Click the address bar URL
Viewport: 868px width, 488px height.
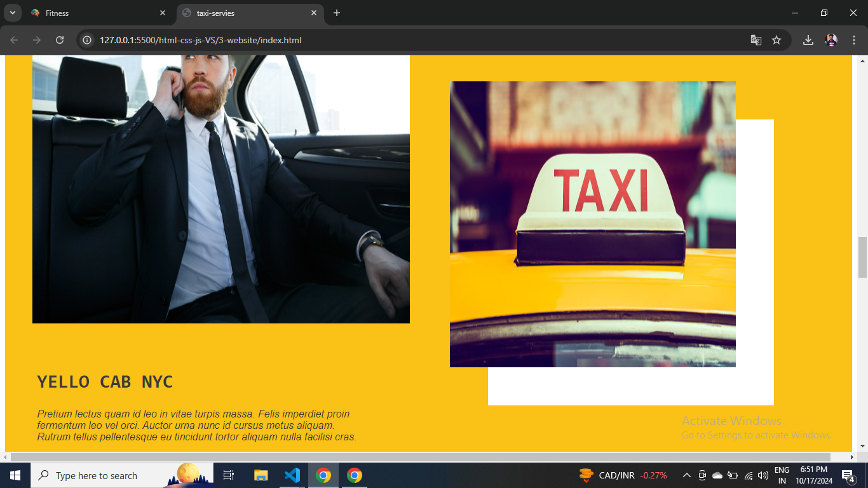click(x=200, y=40)
